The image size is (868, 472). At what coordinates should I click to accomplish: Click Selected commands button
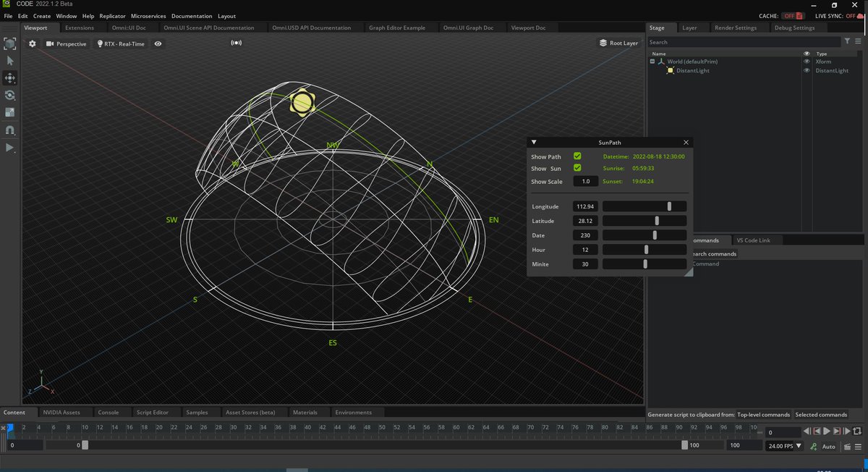pos(821,415)
